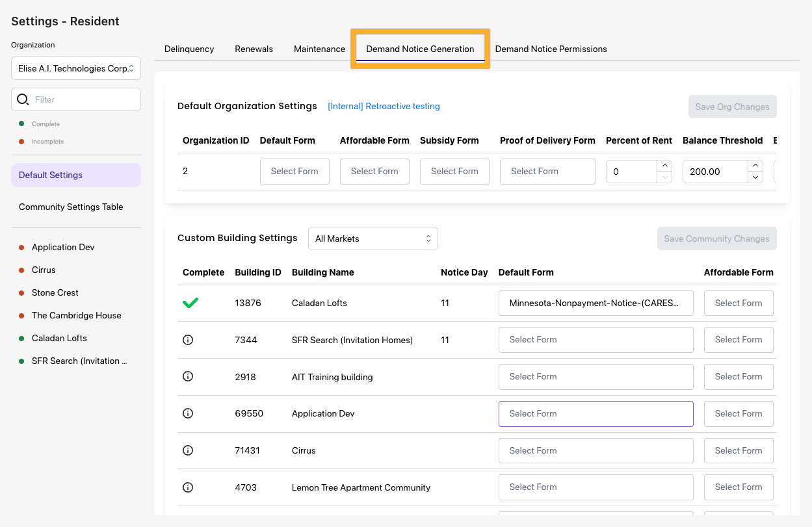
Task: Click the Incomplete legend entry in sidebar
Action: pyautogui.click(x=48, y=141)
